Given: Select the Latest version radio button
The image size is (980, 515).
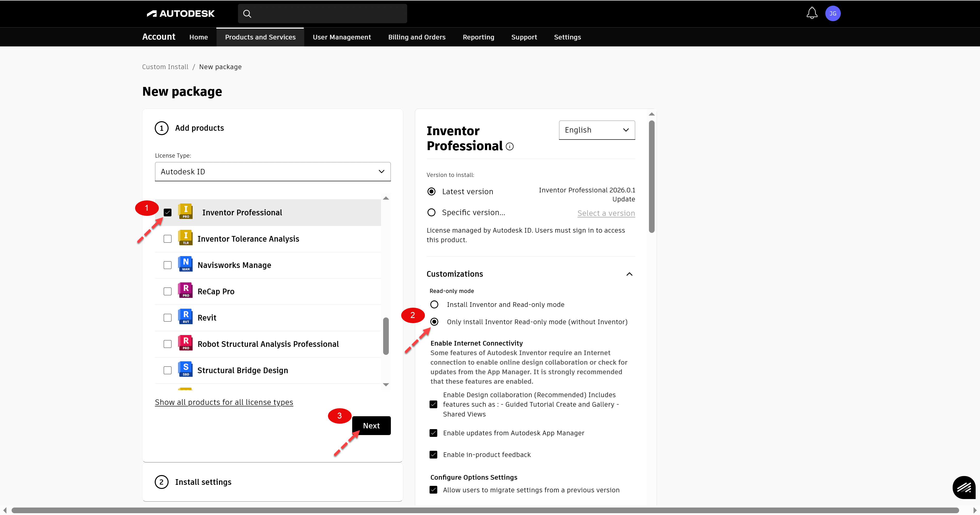Looking at the screenshot, I should (431, 191).
